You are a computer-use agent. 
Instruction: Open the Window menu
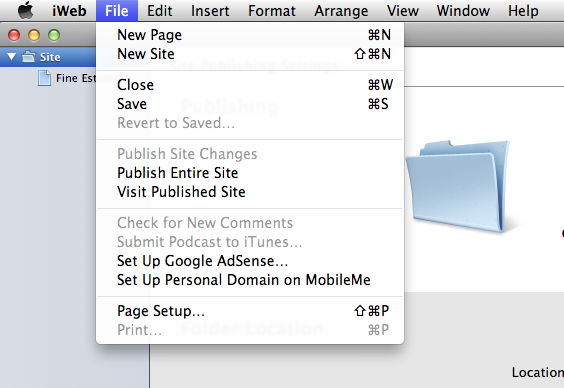tap(463, 11)
